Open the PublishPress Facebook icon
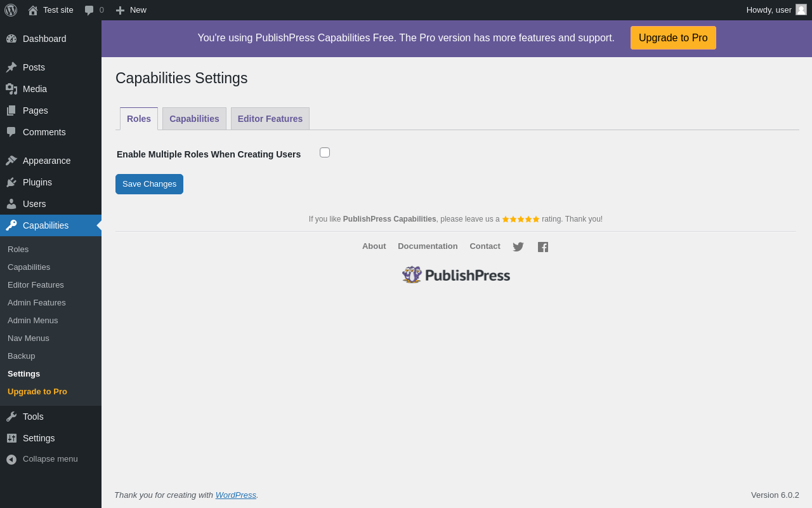The height and width of the screenshot is (508, 812). (x=543, y=247)
